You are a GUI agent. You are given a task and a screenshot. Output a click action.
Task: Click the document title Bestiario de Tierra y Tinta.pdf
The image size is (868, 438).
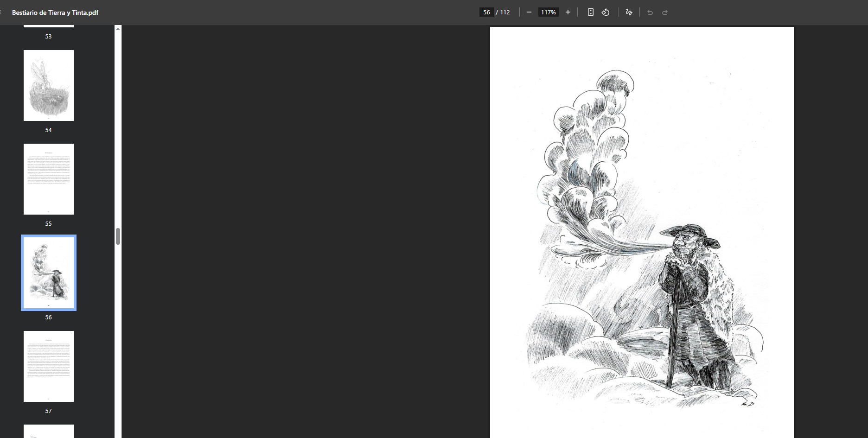click(x=55, y=13)
